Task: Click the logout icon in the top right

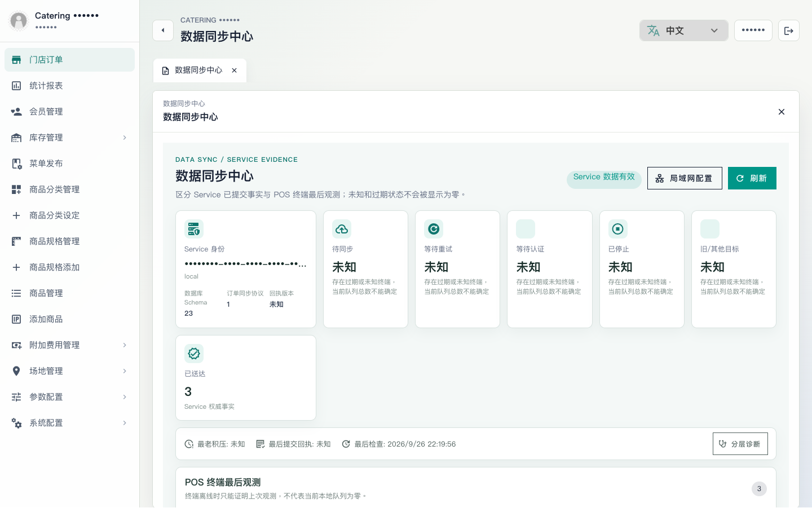Action: (x=789, y=30)
